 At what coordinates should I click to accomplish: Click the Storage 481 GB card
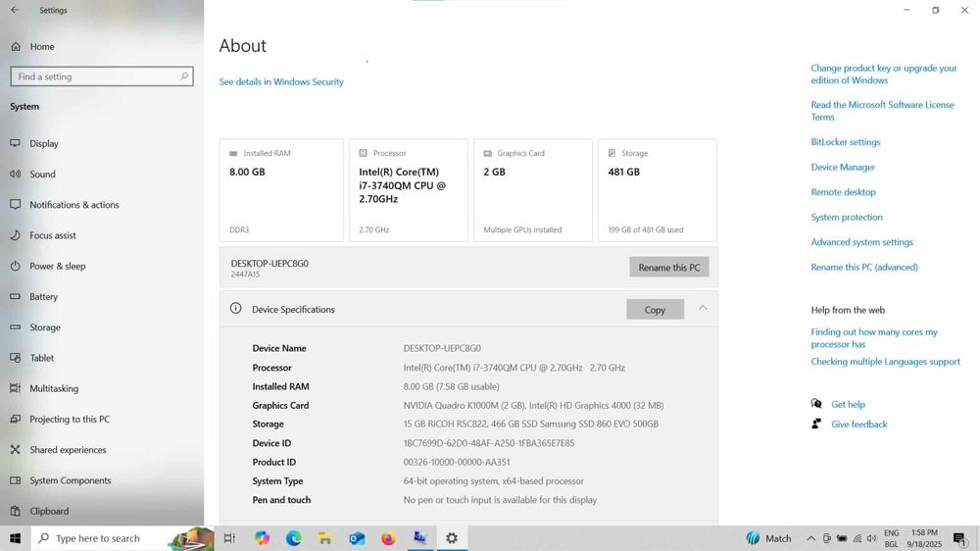click(658, 190)
